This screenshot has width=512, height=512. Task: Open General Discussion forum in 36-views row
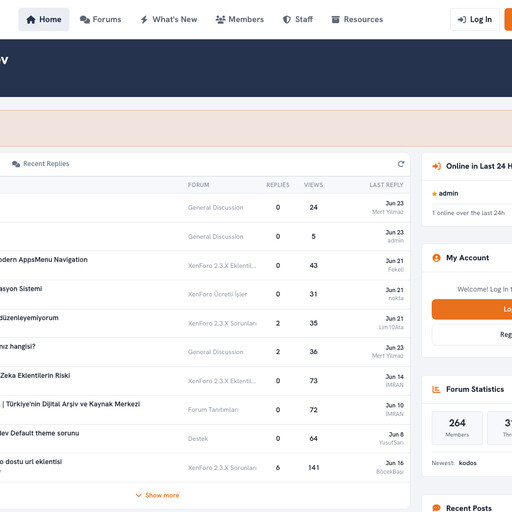pos(216,352)
